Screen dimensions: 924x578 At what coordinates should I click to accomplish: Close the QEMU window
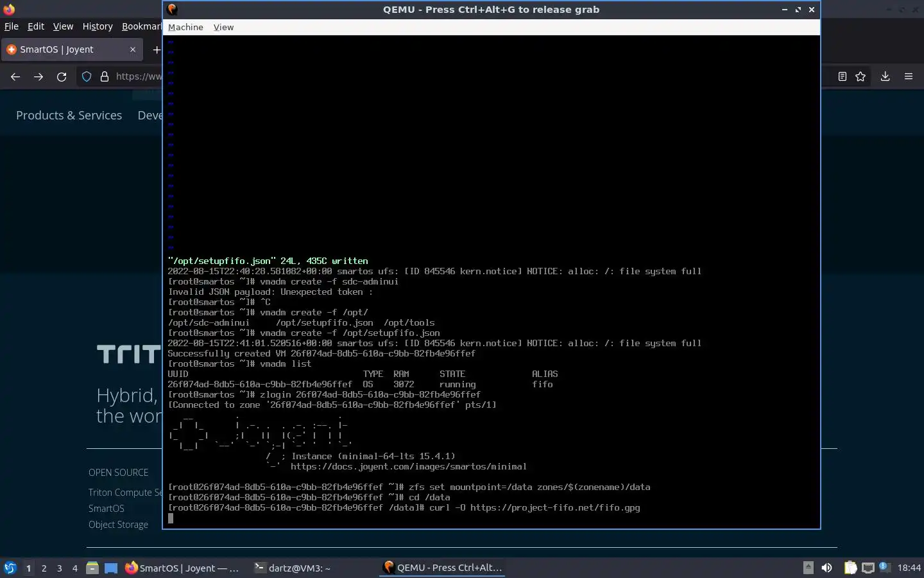[x=812, y=10]
